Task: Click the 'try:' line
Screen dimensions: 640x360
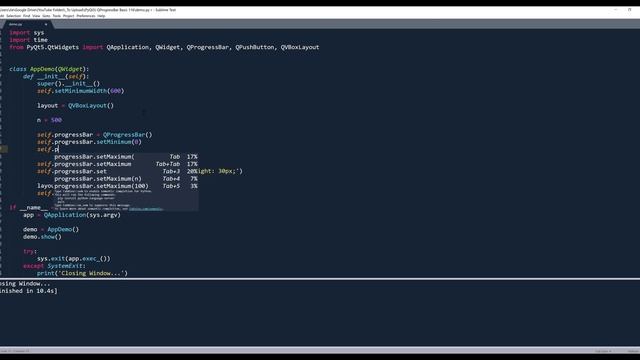Action: [30, 252]
